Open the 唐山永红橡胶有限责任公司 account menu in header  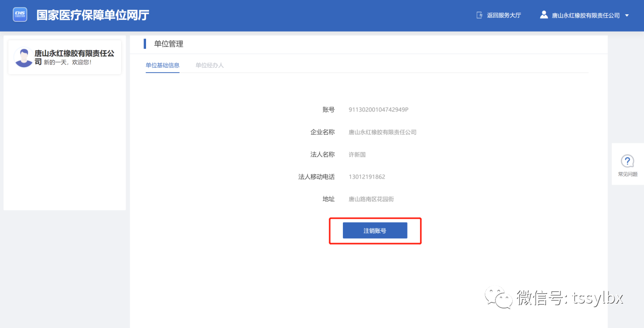pos(586,16)
